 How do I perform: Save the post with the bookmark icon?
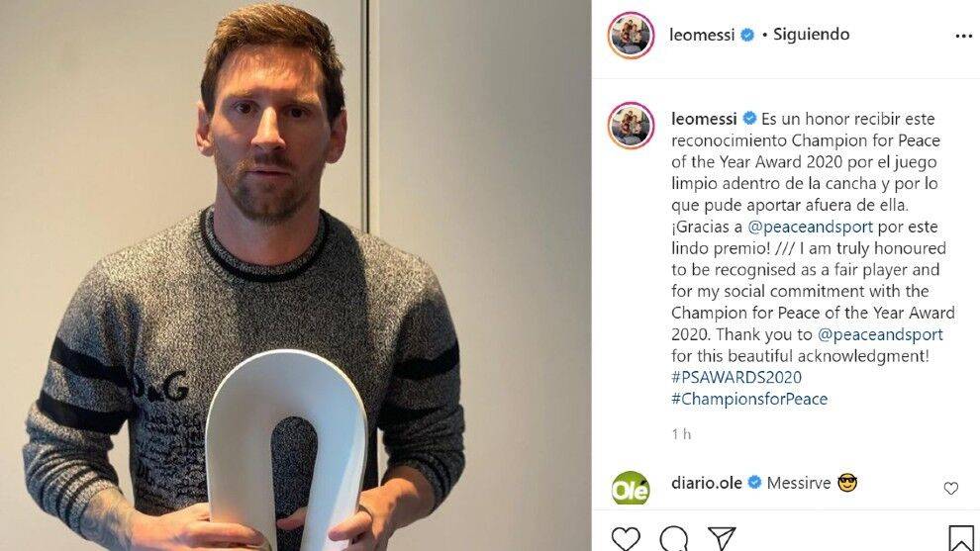(x=960, y=538)
